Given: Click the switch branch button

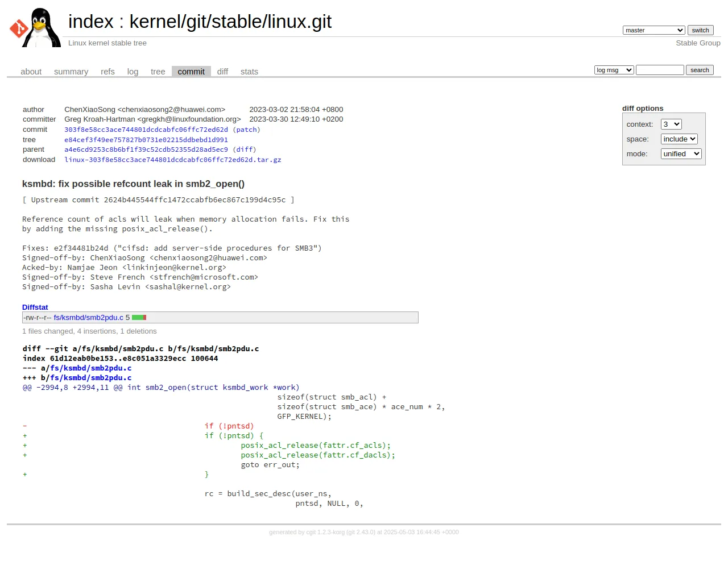Looking at the screenshot, I should [700, 30].
